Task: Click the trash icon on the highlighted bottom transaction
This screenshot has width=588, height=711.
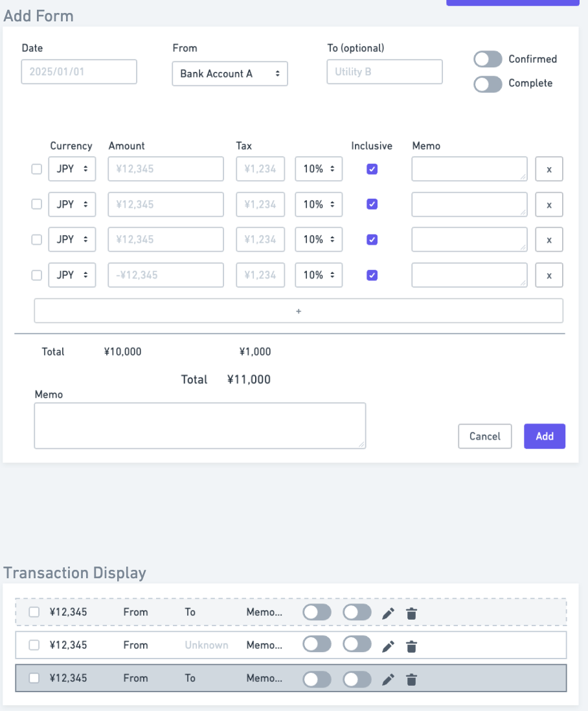Action: (411, 678)
